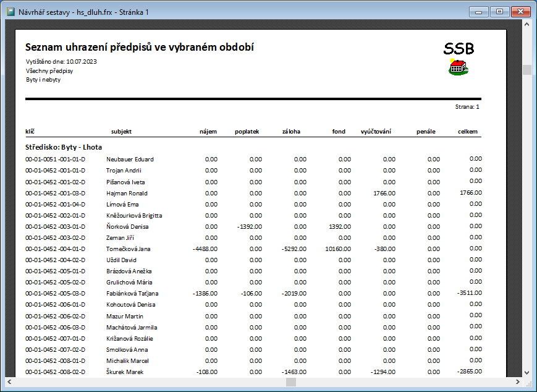Click the horizontal scrollbar left arrow
537x392 pixels.
point(9,383)
